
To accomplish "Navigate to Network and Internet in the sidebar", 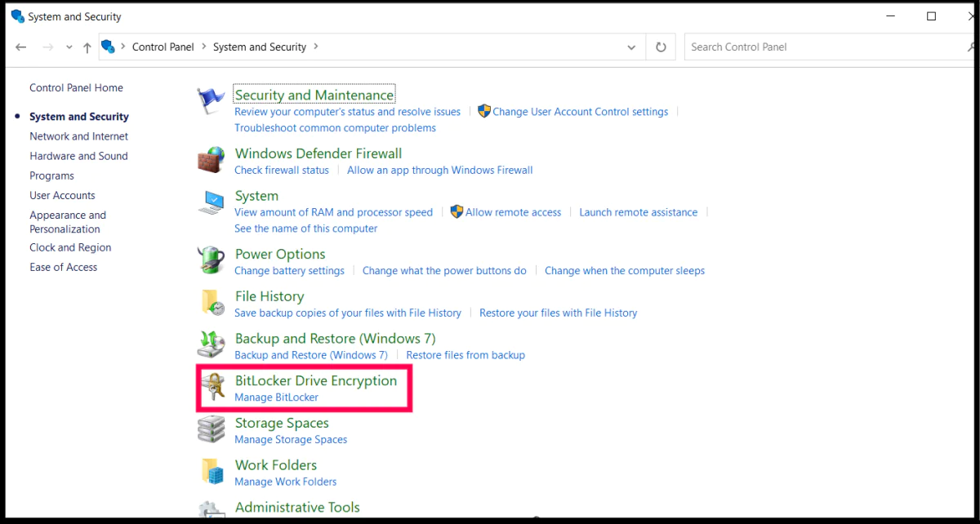I will pyautogui.click(x=78, y=136).
